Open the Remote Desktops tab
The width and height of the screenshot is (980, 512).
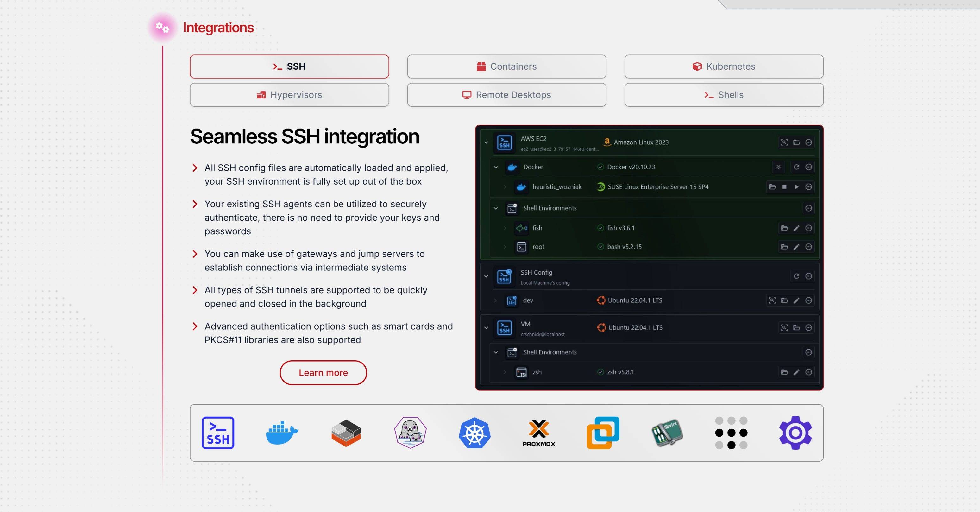tap(506, 95)
